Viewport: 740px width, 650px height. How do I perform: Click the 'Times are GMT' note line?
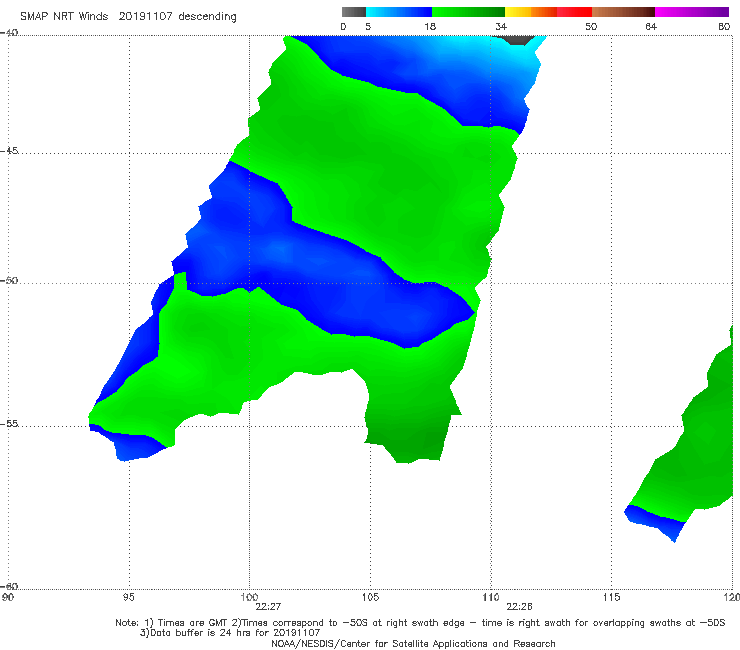click(x=420, y=623)
